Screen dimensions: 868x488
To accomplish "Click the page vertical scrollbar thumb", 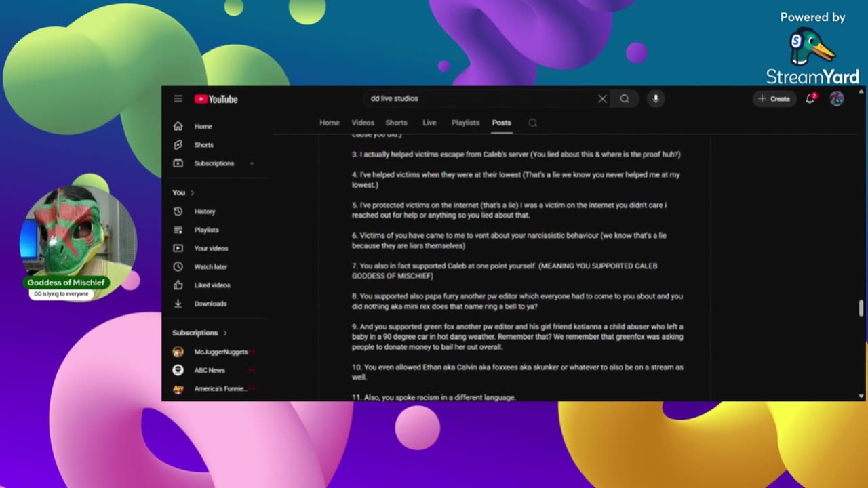I will pyautogui.click(x=861, y=308).
